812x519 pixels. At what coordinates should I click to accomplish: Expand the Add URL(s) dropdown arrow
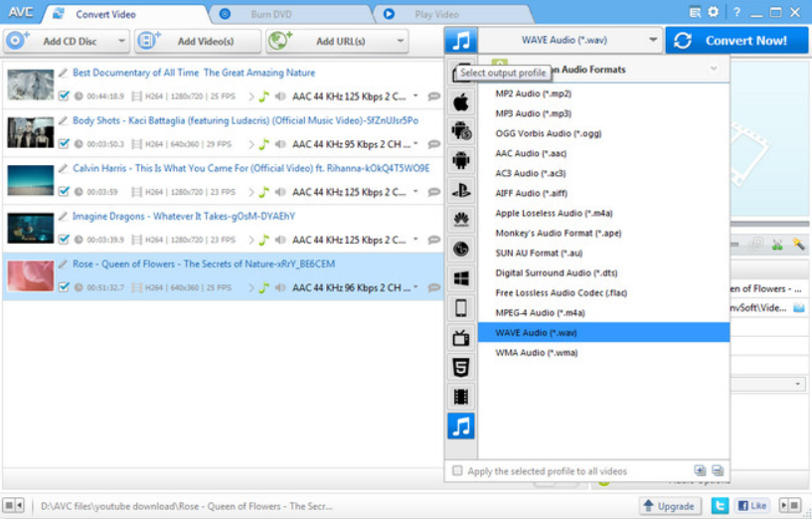point(400,41)
